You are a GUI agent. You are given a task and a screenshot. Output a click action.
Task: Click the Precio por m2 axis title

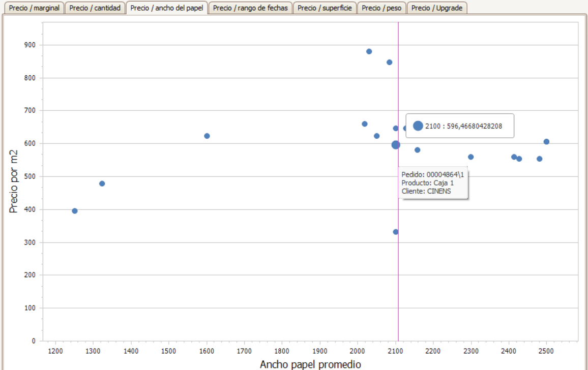point(14,181)
